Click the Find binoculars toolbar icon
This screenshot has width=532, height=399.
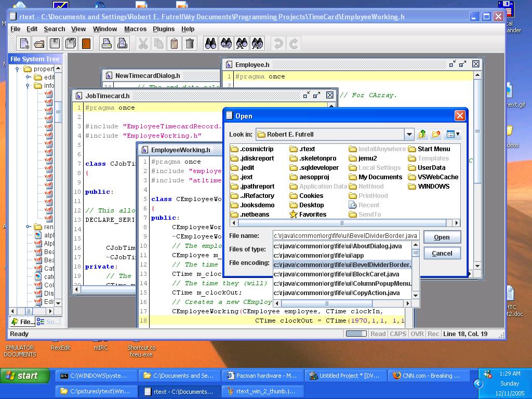click(x=210, y=44)
